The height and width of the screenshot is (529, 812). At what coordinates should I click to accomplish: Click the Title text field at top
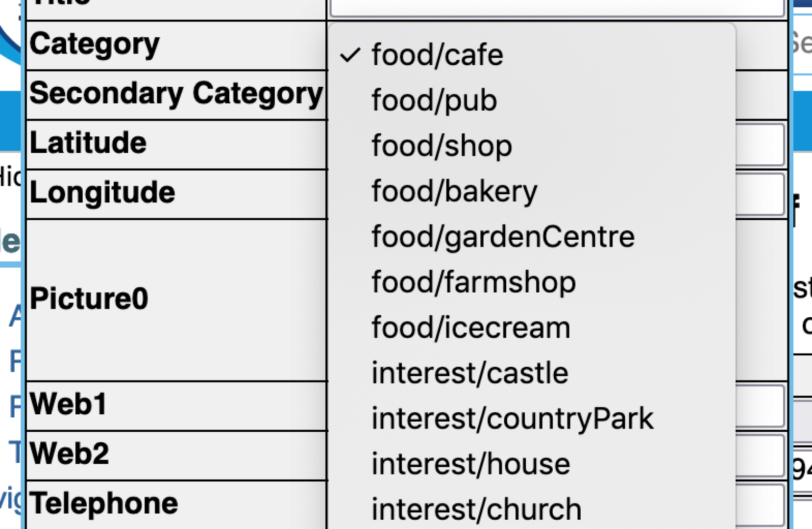(x=557, y=7)
